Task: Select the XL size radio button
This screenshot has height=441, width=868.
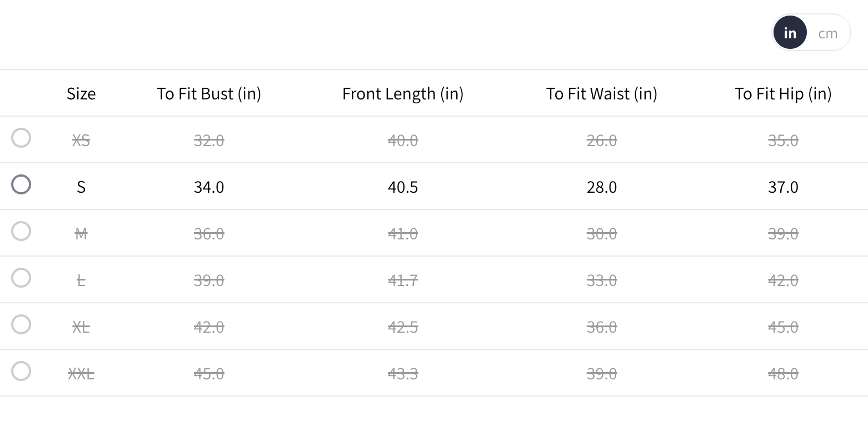Action: (21, 324)
